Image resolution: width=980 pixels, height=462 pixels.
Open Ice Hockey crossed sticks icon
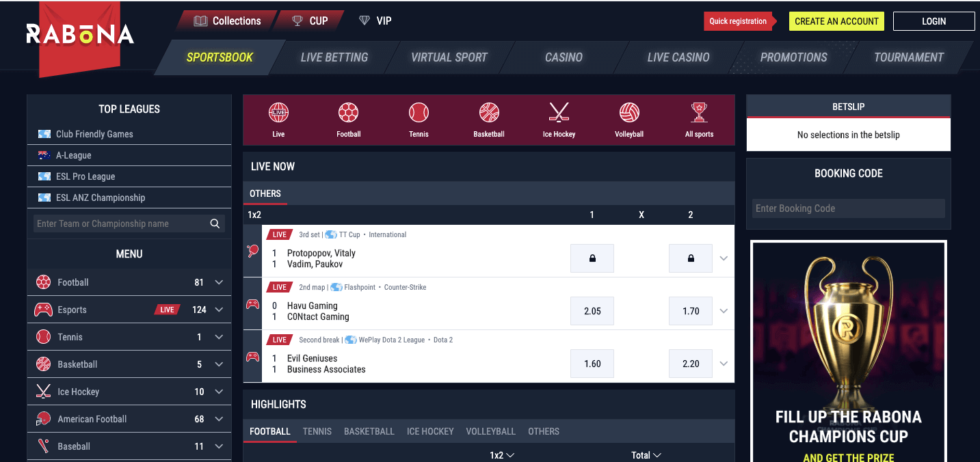[559, 113]
